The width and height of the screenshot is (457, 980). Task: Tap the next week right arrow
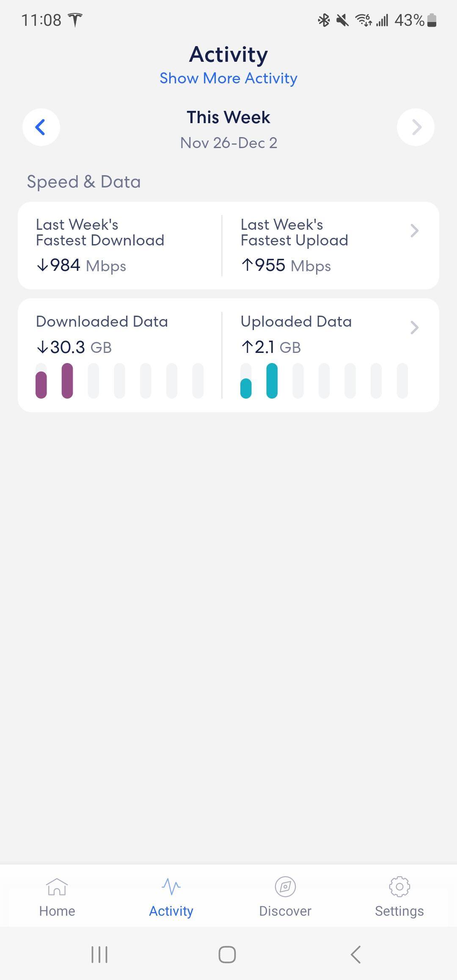(416, 127)
